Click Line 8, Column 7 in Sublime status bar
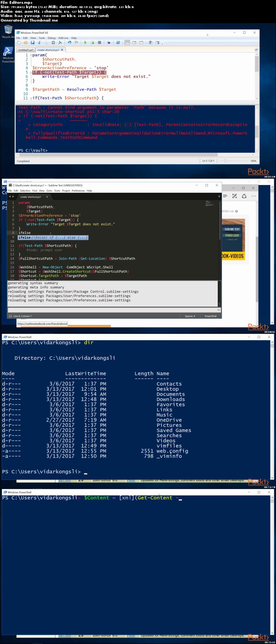The image size is (276, 644). (x=22, y=316)
